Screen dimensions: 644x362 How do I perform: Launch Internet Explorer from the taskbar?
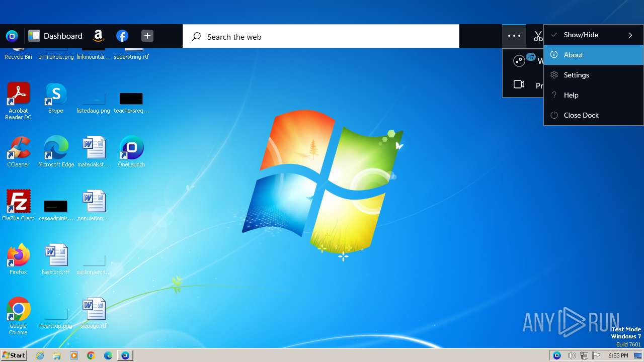click(x=40, y=355)
